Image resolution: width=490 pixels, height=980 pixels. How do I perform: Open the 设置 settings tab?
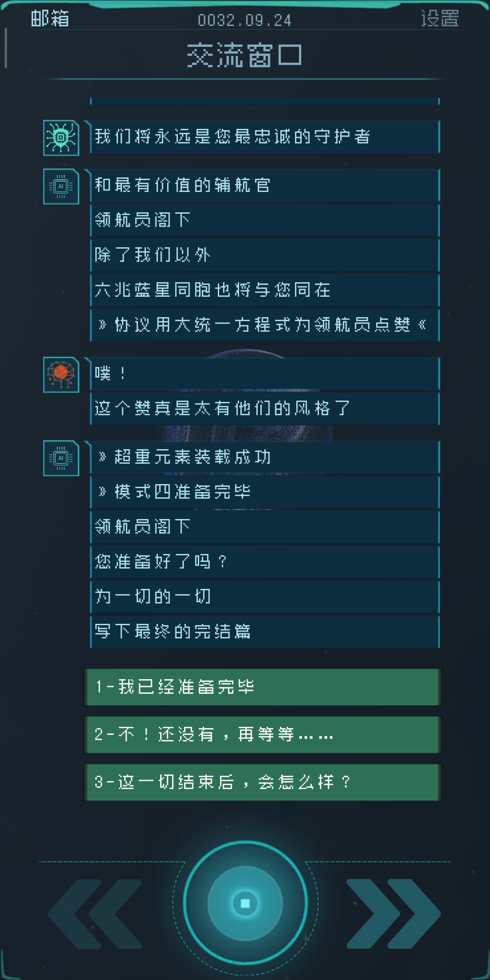(440, 19)
